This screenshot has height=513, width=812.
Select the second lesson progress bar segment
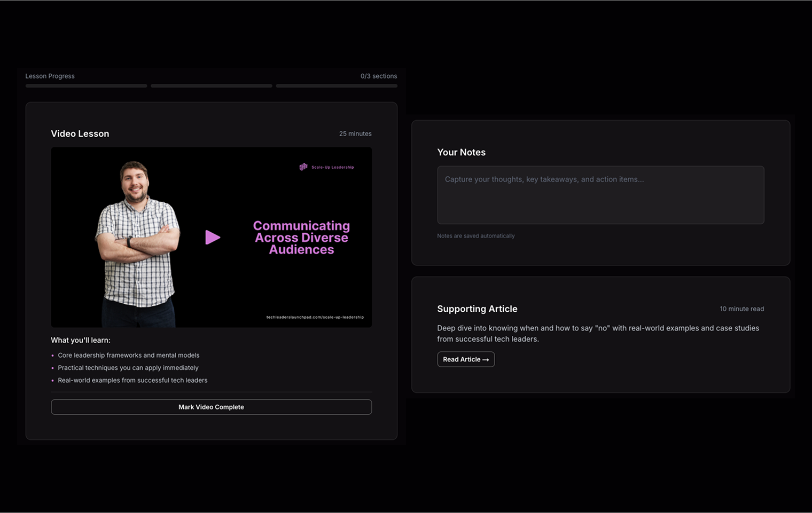coord(211,86)
